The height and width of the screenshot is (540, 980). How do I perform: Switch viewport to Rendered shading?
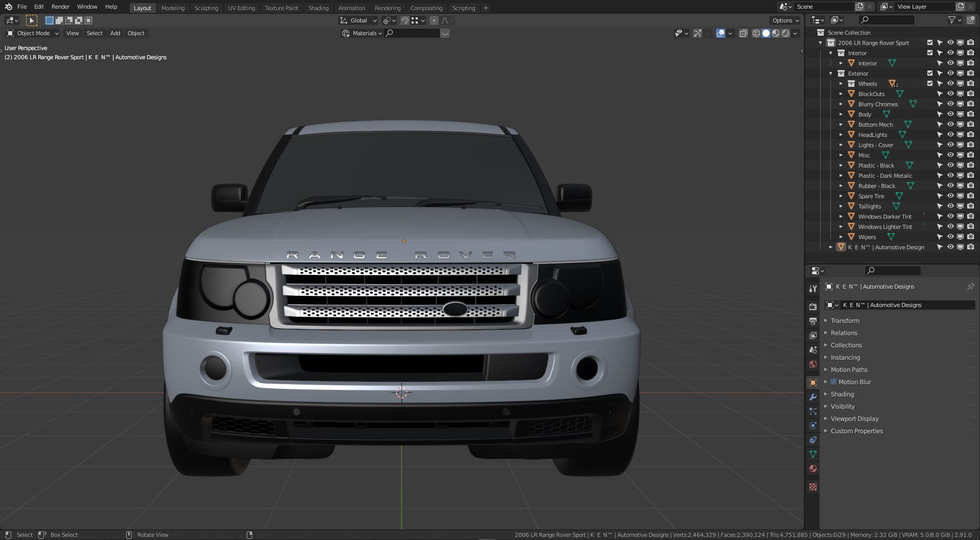pos(785,33)
